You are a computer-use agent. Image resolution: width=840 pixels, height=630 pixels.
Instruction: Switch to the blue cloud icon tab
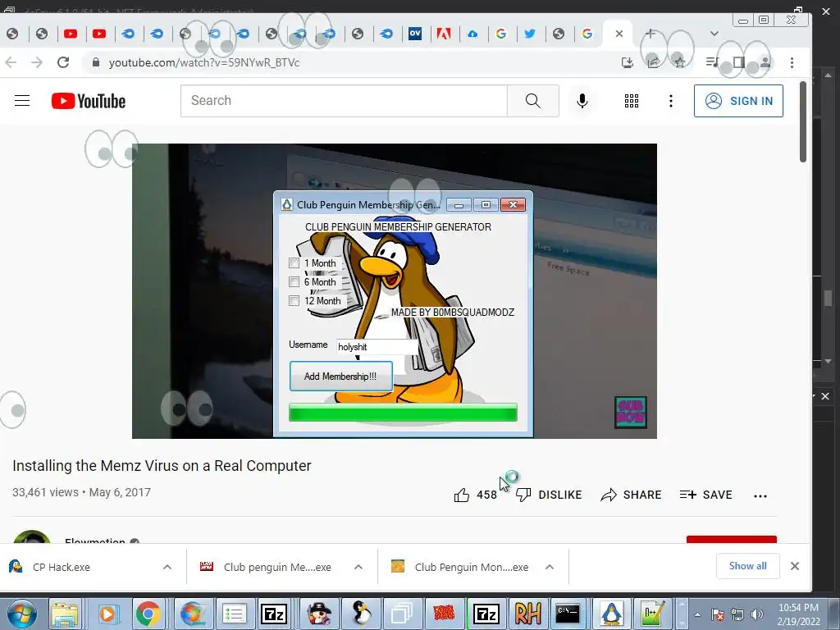click(x=472, y=34)
